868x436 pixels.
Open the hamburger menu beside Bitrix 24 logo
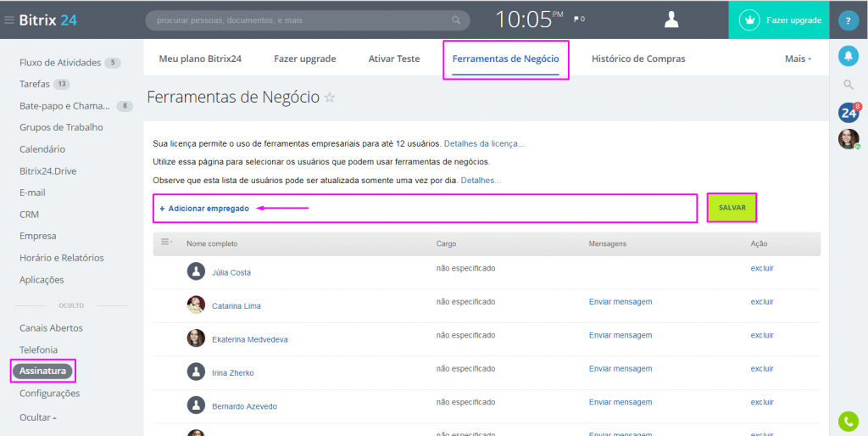(x=8, y=20)
